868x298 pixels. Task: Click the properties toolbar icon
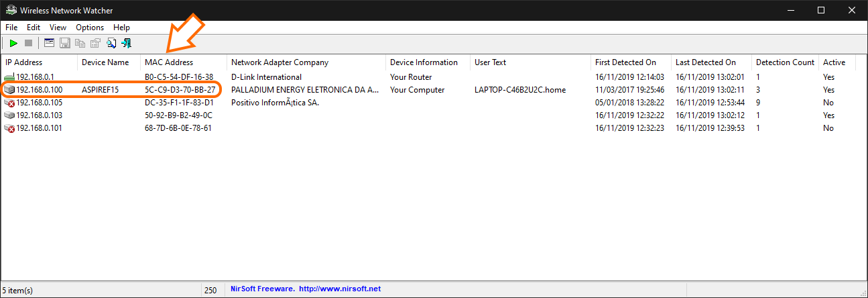click(x=96, y=43)
